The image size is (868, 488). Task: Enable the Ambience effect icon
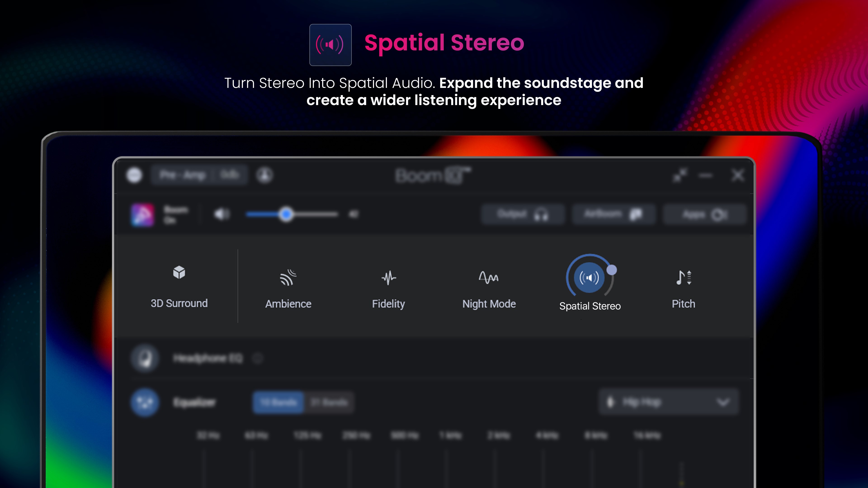tap(288, 277)
